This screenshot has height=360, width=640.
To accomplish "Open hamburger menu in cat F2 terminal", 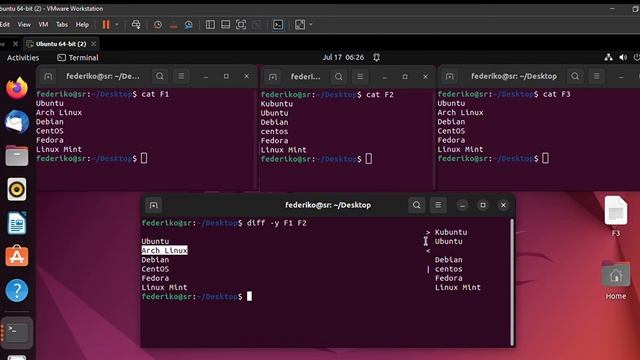I will (360, 77).
